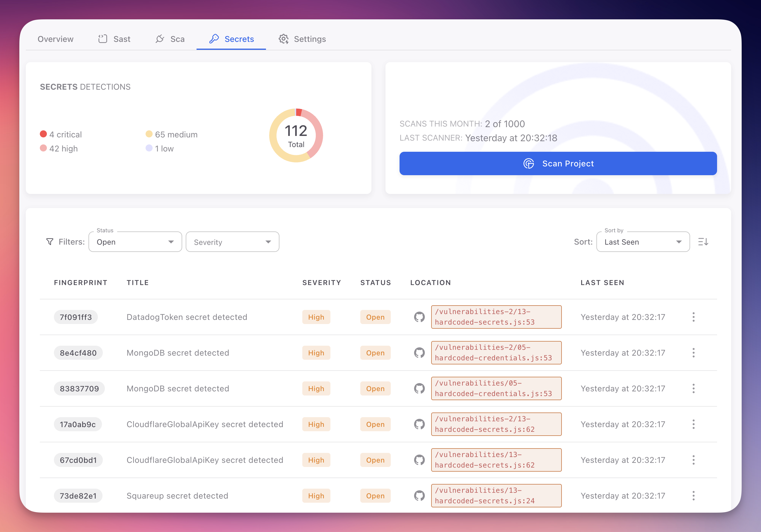
Task: Click the Sast code icon
Action: pyautogui.click(x=103, y=39)
